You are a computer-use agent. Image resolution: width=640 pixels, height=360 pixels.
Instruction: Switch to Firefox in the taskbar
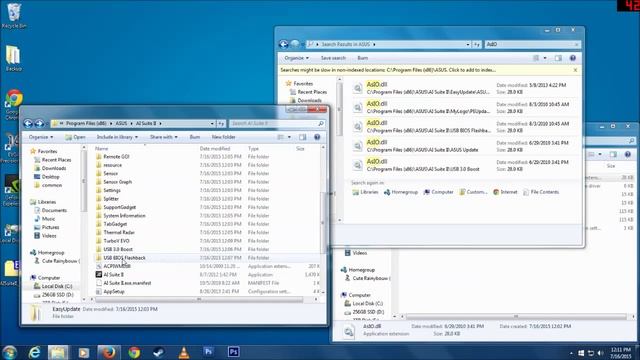tap(109, 352)
